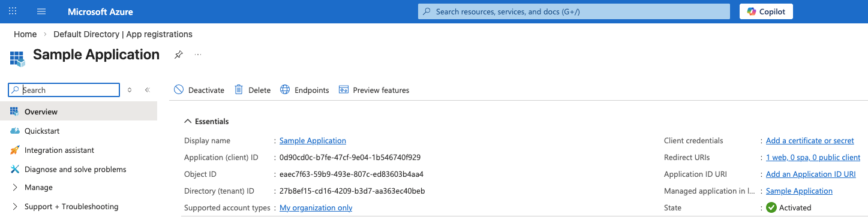Screen dimensions: 868x217
Task: Open Default Directory | App registrations breadcrumb
Action: tap(123, 34)
